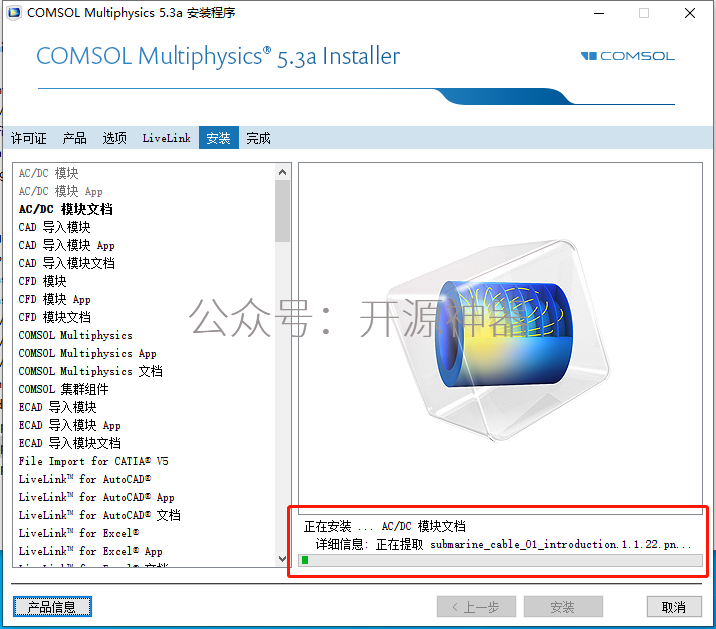
Task: Select 'AC/DC 模块 App' list entry
Action: click(x=60, y=191)
